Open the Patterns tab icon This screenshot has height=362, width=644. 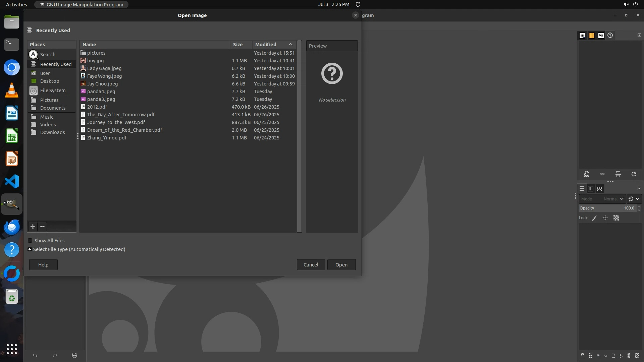pyautogui.click(x=592, y=35)
